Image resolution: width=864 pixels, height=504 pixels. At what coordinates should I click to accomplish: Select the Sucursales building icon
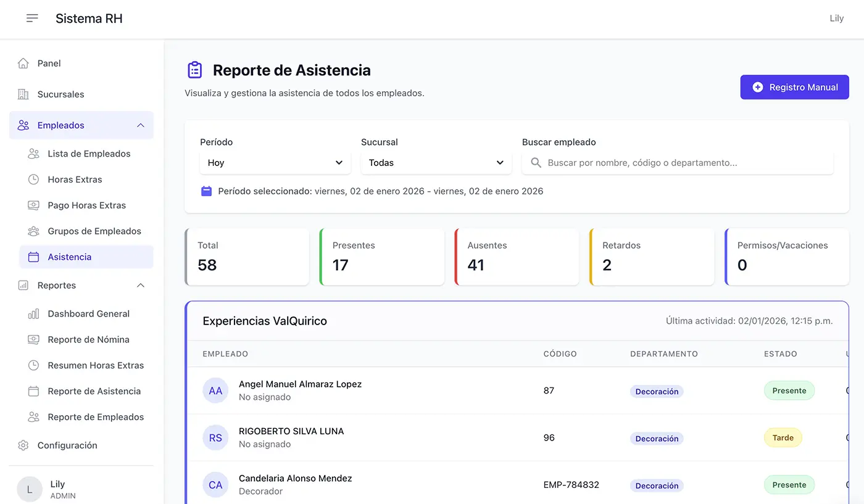[23, 94]
